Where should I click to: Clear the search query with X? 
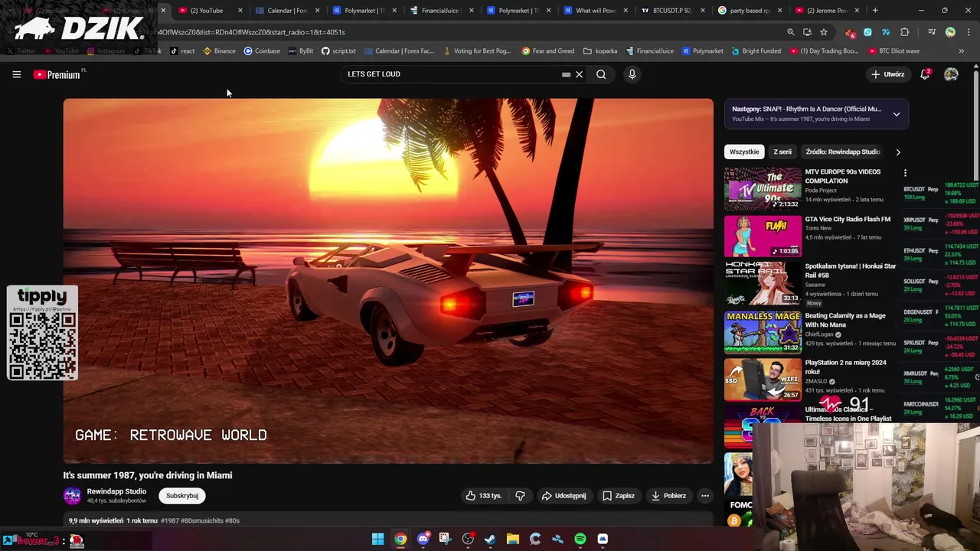[580, 74]
